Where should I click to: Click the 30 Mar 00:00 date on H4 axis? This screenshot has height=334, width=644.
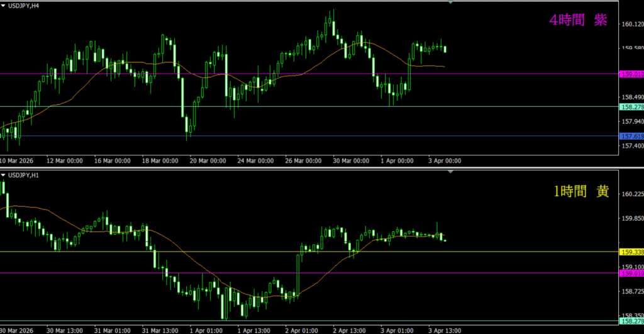pos(351,160)
